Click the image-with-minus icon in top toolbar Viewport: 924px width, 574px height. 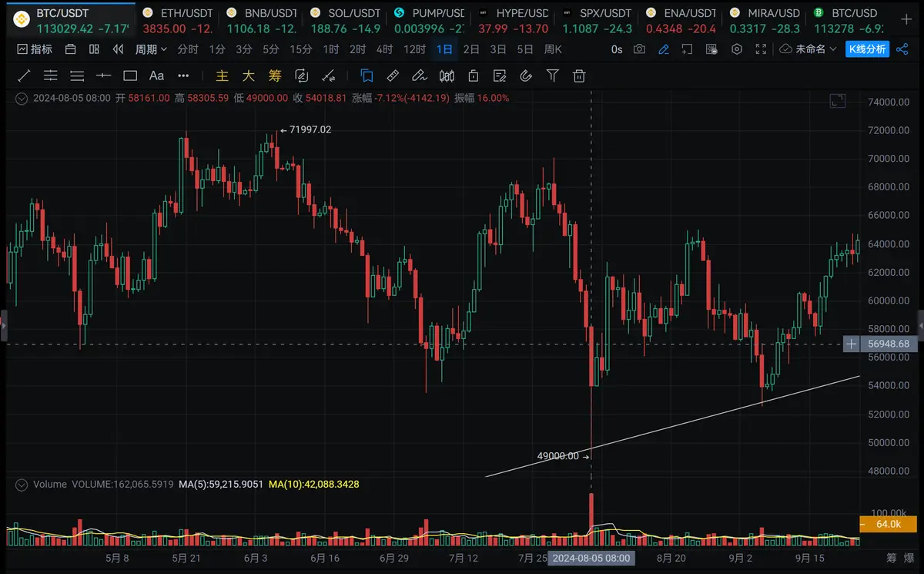click(712, 49)
